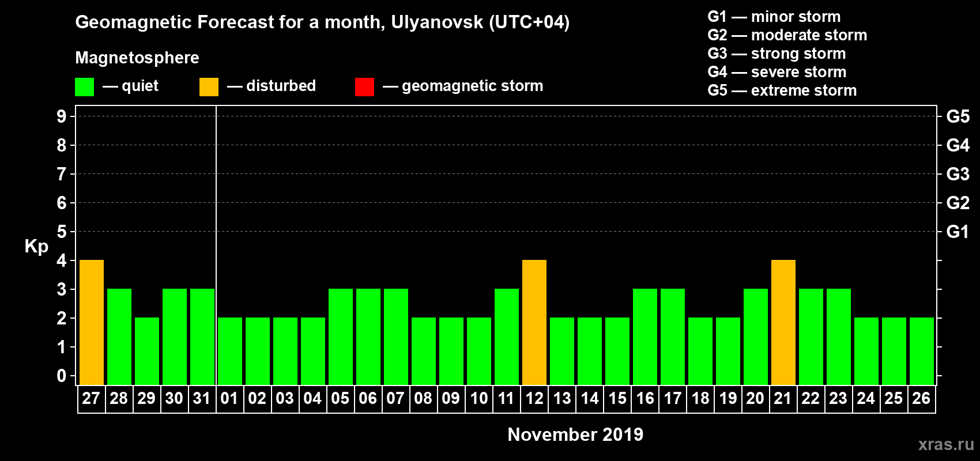The width and height of the screenshot is (980, 461).
Task: Click the 'G2' right axis label
Action: coord(958,203)
